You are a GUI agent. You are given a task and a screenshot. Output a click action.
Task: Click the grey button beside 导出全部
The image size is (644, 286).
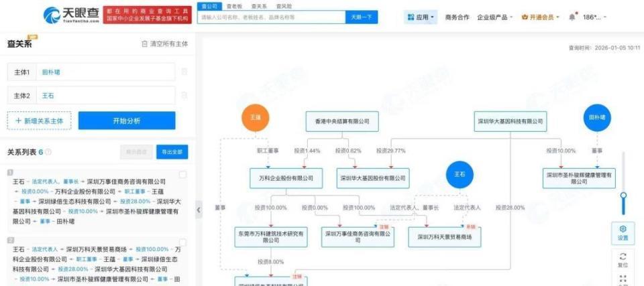click(136, 152)
